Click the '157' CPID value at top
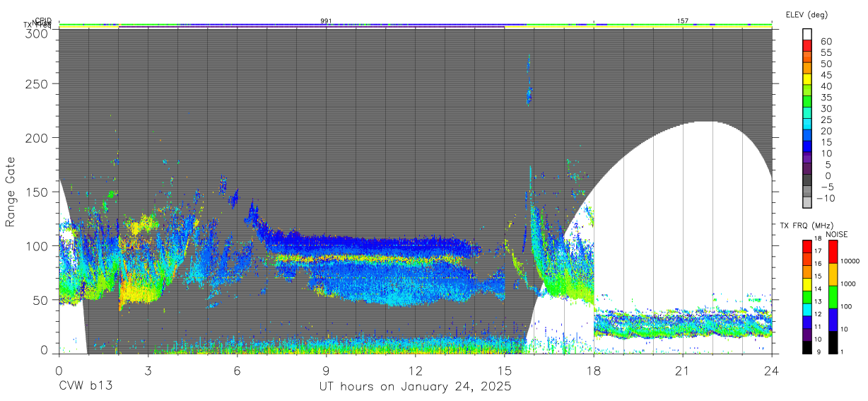The height and width of the screenshot is (401, 868). tap(683, 21)
